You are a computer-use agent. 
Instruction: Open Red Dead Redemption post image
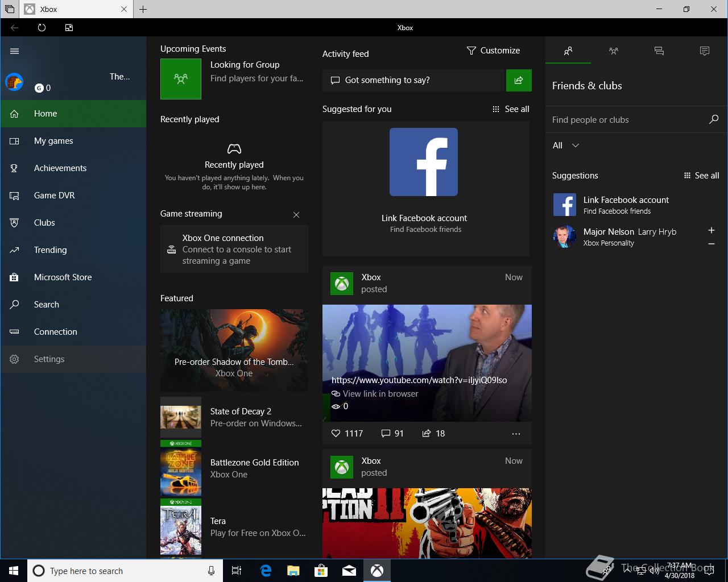427,523
